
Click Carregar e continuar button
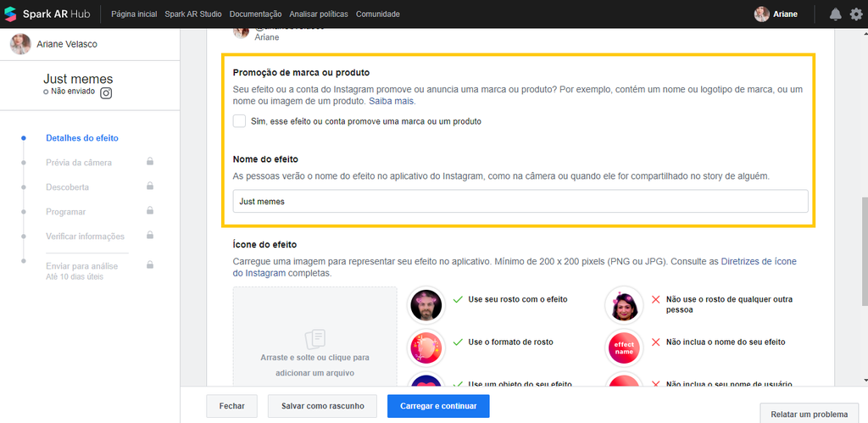(x=438, y=406)
